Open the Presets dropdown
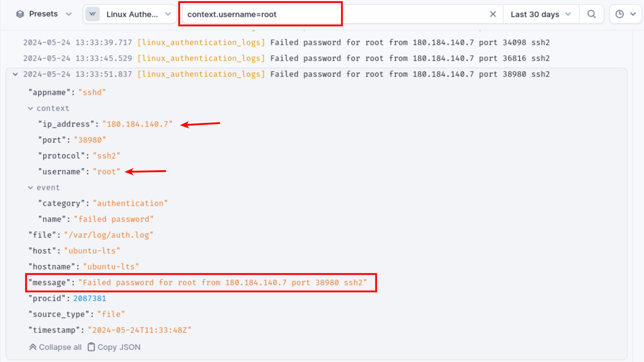This screenshot has height=362, width=644. tap(44, 14)
